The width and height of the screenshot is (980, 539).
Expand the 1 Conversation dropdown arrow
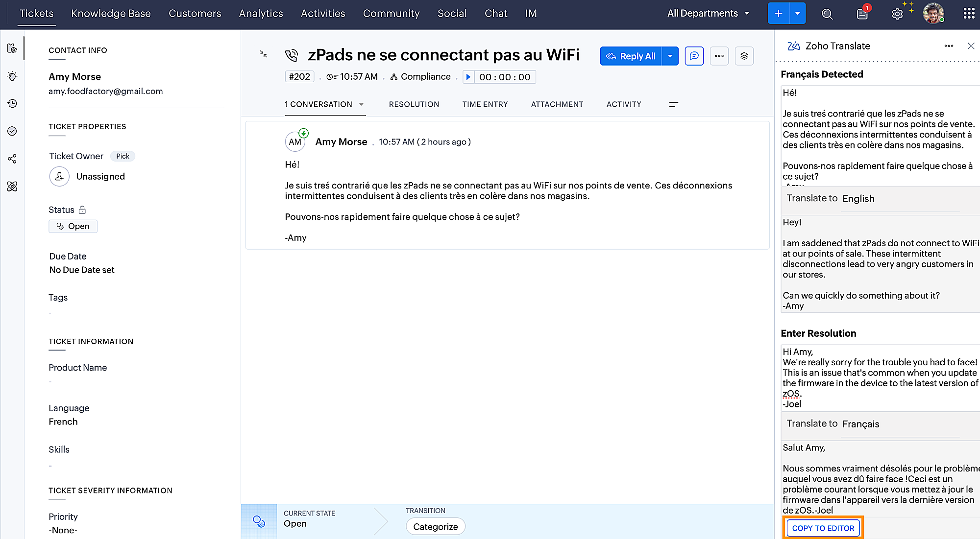(361, 104)
